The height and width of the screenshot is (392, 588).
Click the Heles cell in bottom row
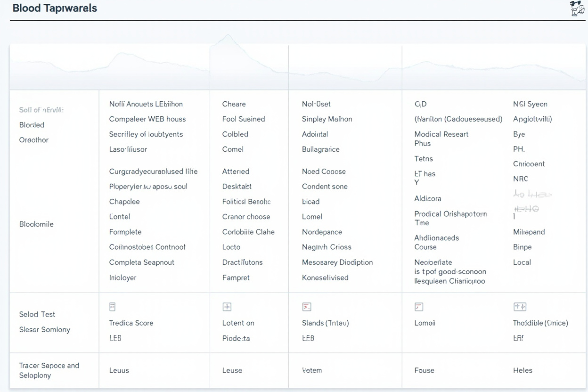(523, 370)
